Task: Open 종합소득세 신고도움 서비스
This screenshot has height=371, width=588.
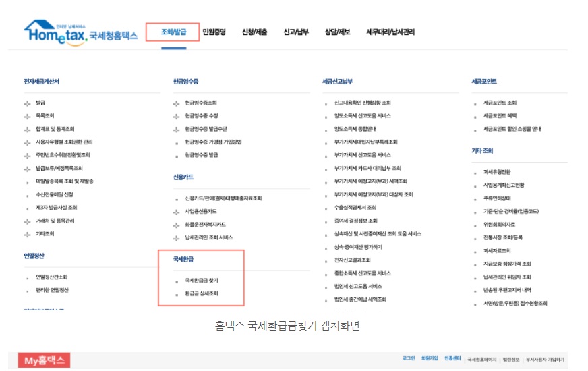Action: [363, 273]
